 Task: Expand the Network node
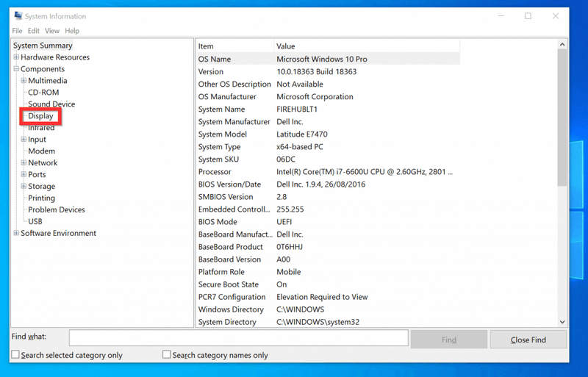pyautogui.click(x=24, y=162)
